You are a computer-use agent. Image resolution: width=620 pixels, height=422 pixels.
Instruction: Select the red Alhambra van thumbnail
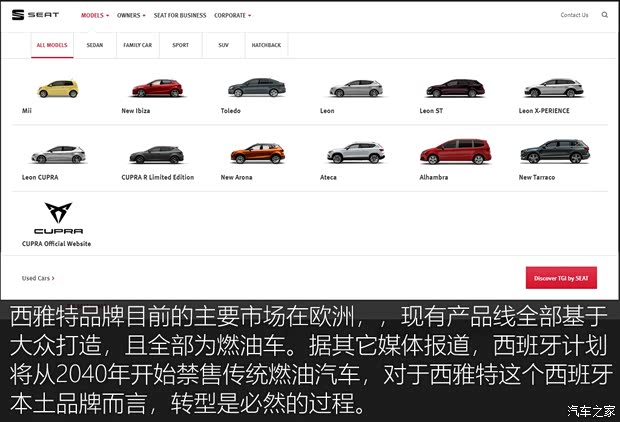(x=456, y=151)
